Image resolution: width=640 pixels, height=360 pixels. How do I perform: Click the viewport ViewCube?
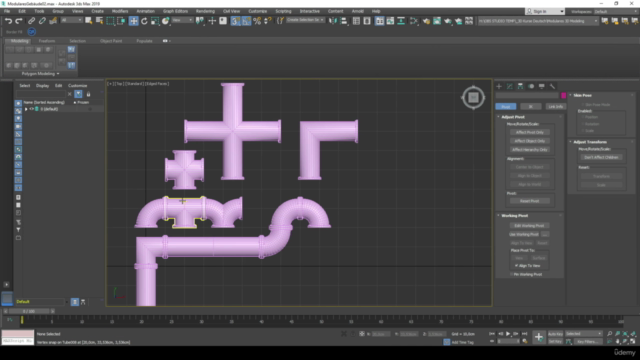(473, 98)
